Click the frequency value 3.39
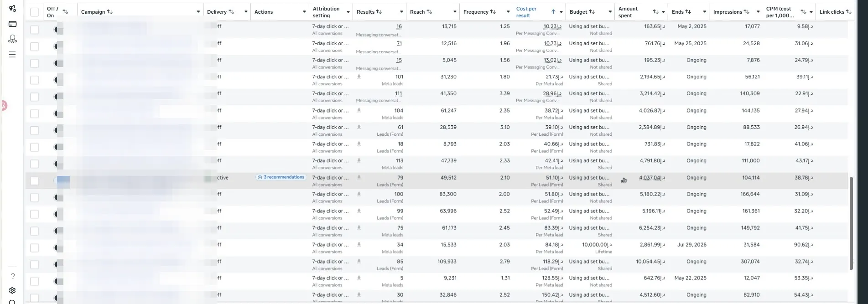The image size is (868, 304). point(504,93)
